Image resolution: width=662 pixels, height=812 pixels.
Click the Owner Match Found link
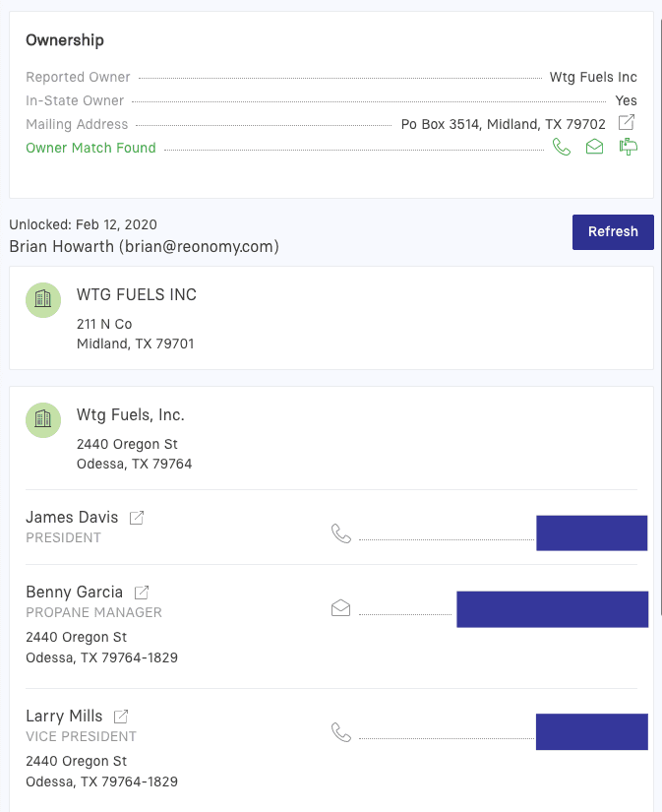[x=90, y=148]
